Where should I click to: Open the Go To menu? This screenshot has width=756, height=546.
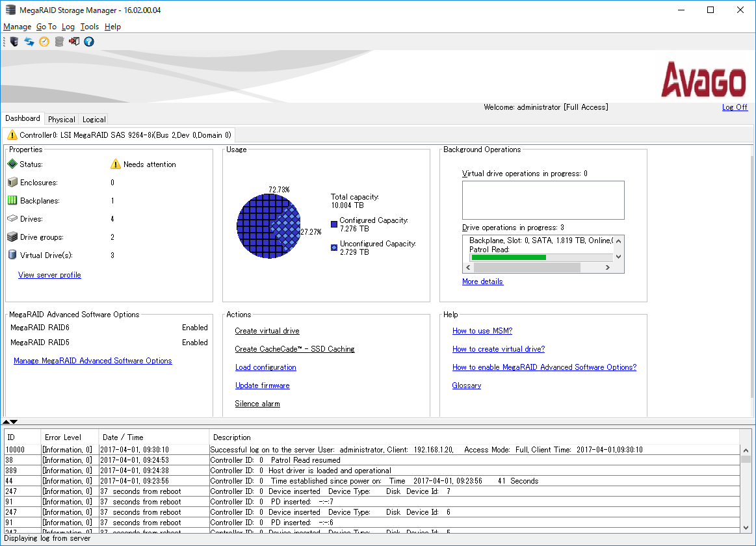pos(46,27)
